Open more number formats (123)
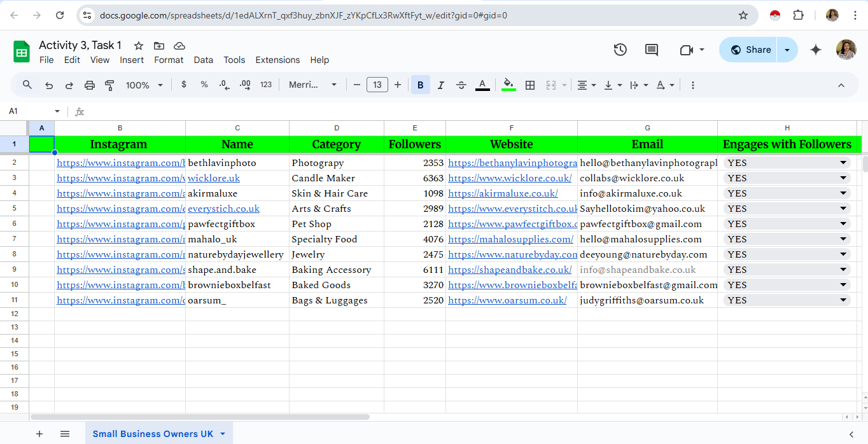The height and width of the screenshot is (444, 868). (266, 85)
